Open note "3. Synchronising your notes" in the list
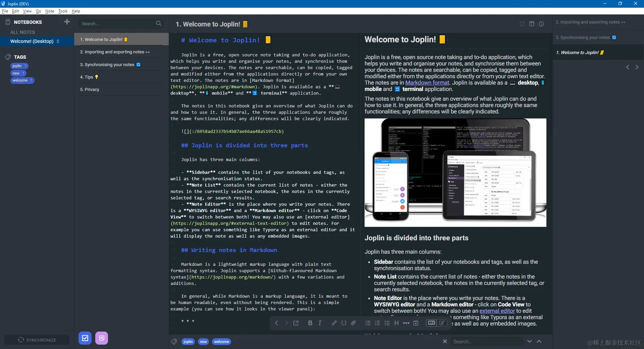The height and width of the screenshot is (349, 644). (121, 64)
